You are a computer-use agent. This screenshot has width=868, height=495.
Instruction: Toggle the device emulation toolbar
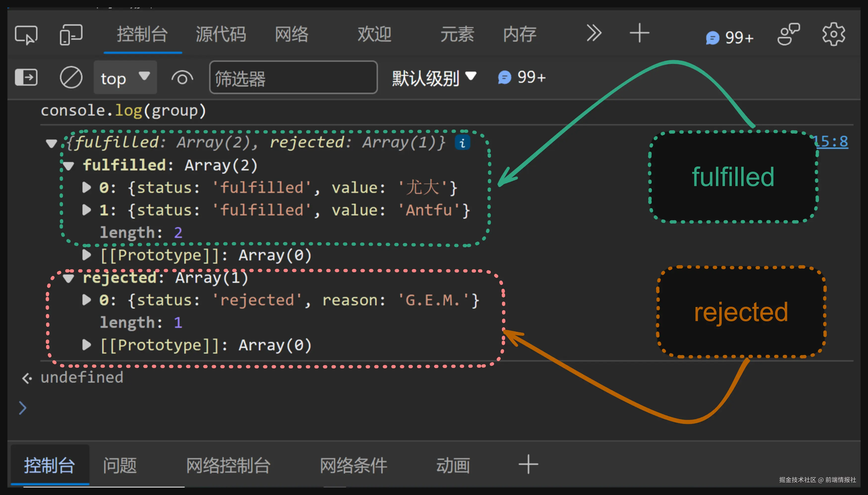[71, 34]
